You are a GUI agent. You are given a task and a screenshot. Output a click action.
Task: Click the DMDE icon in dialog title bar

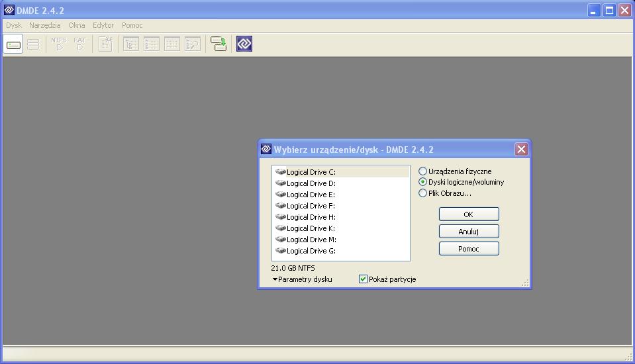[x=266, y=149]
